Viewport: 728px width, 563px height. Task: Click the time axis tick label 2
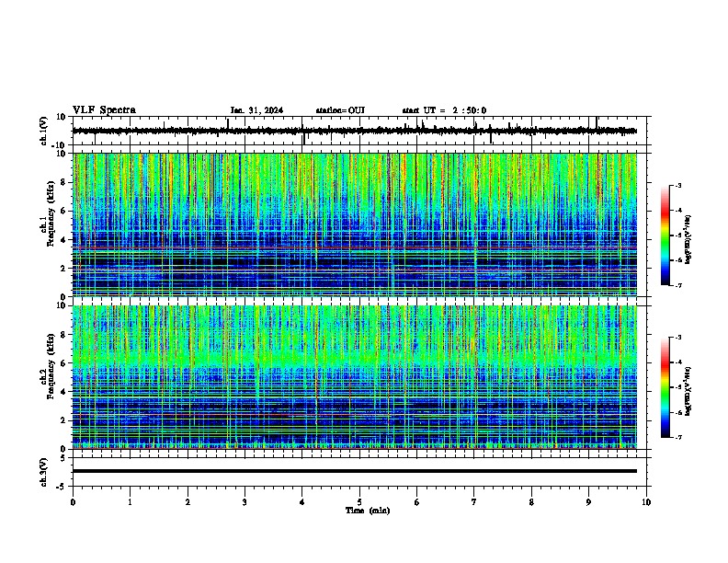[x=188, y=502]
